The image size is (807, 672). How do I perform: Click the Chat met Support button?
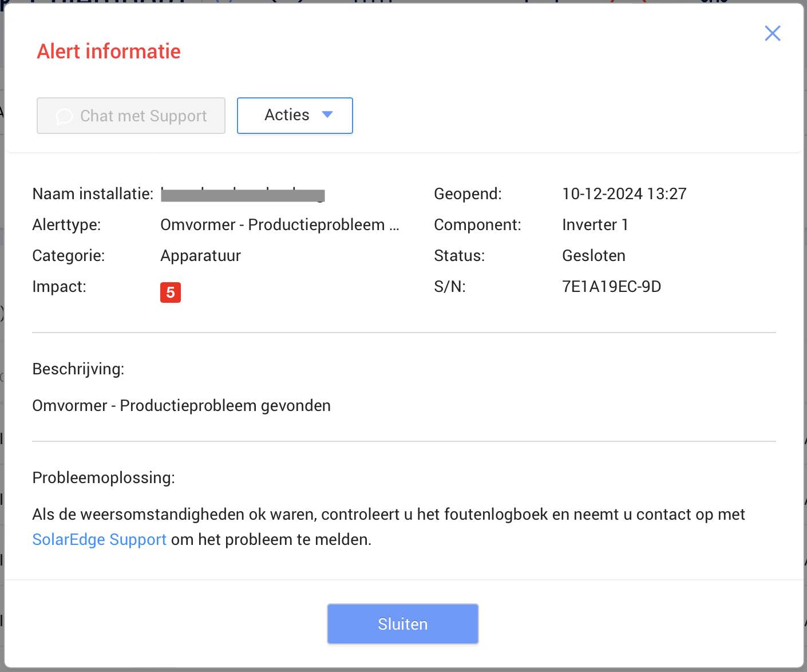click(130, 116)
